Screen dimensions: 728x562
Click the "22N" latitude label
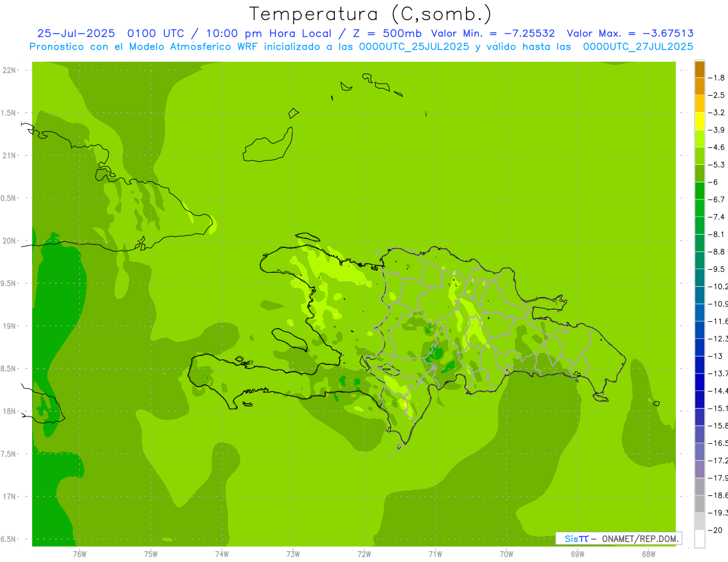(9, 70)
